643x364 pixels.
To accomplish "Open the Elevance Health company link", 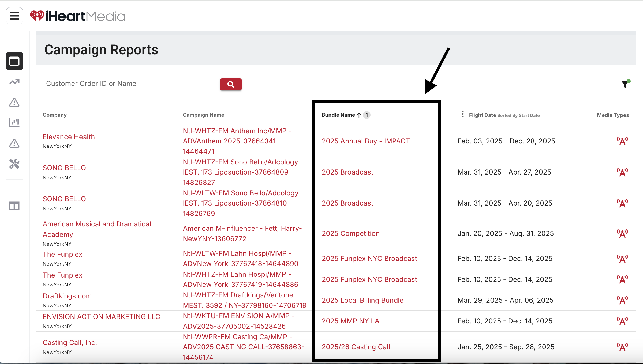I will point(69,137).
